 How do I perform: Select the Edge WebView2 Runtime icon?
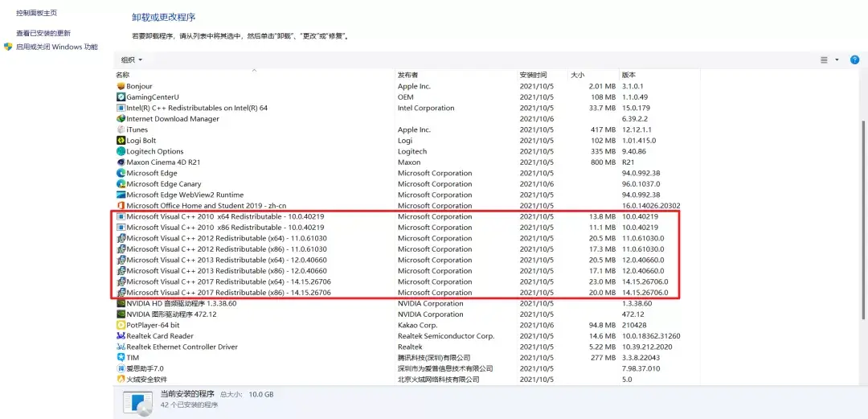click(121, 195)
